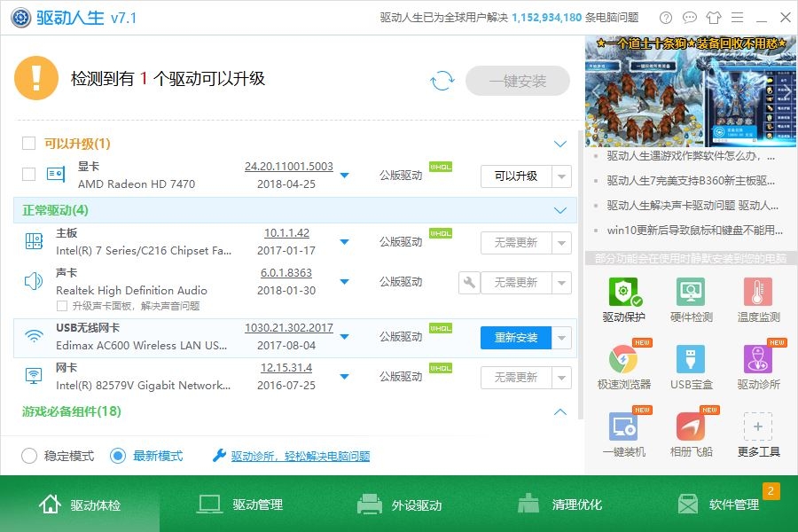Open dropdown arrow beside 重新安装 button
This screenshot has width=798, height=532.
(561, 338)
